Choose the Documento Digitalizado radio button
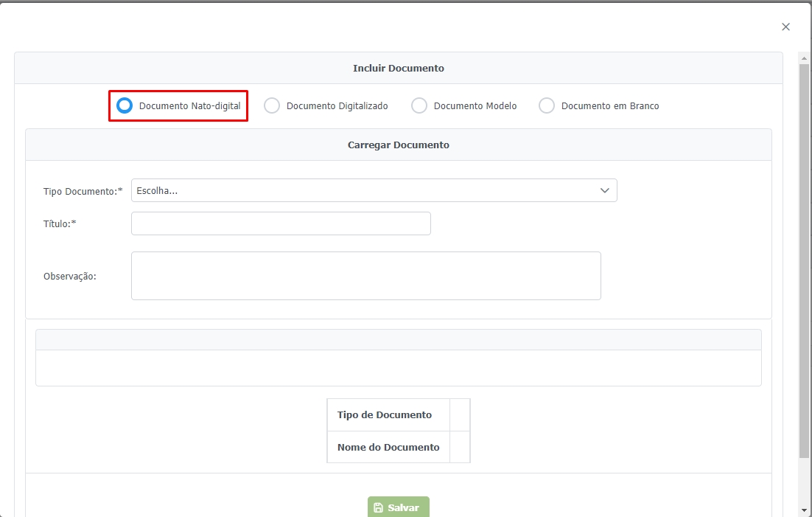 click(x=272, y=105)
